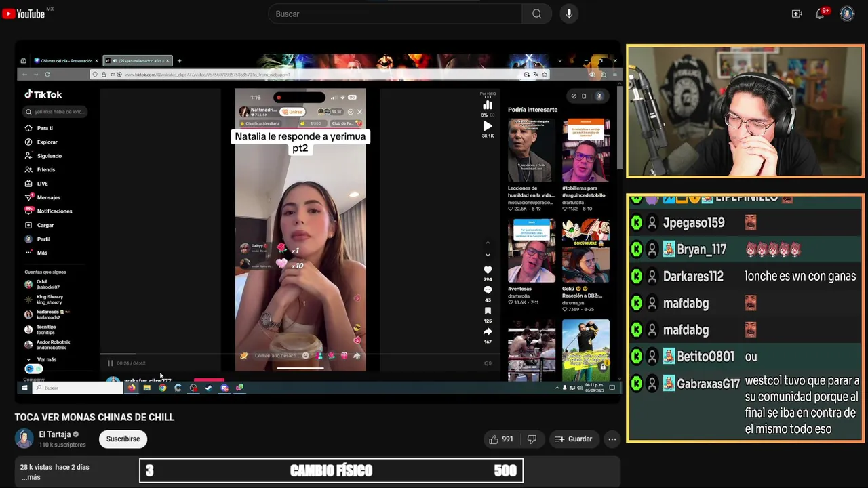Open the three-dot more actions menu under video
The width and height of the screenshot is (868, 488).
click(612, 439)
